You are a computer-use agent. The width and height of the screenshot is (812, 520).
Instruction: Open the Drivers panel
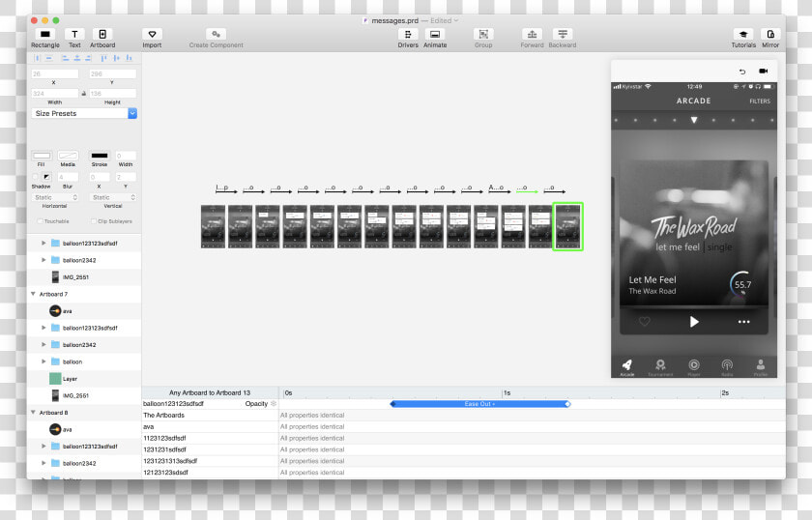point(408,34)
